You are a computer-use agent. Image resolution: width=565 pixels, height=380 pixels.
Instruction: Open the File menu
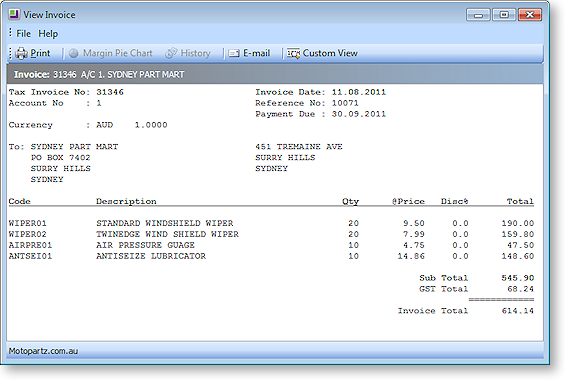point(23,33)
